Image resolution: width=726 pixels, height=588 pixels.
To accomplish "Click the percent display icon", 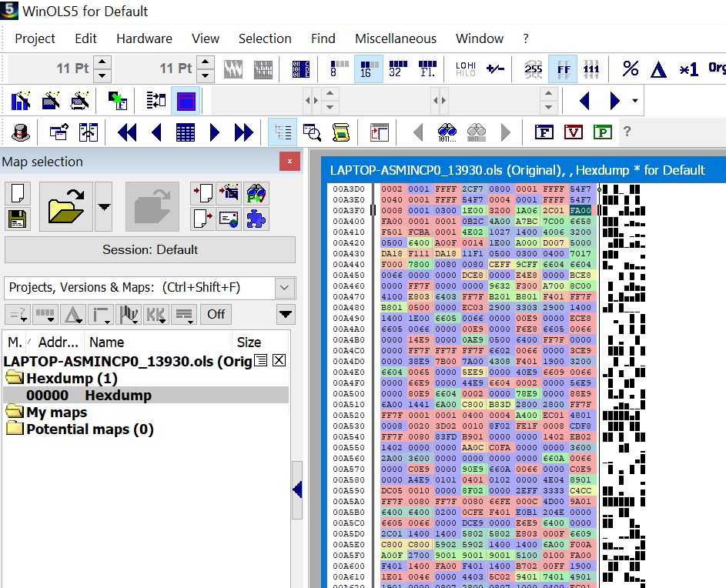I will pyautogui.click(x=631, y=68).
